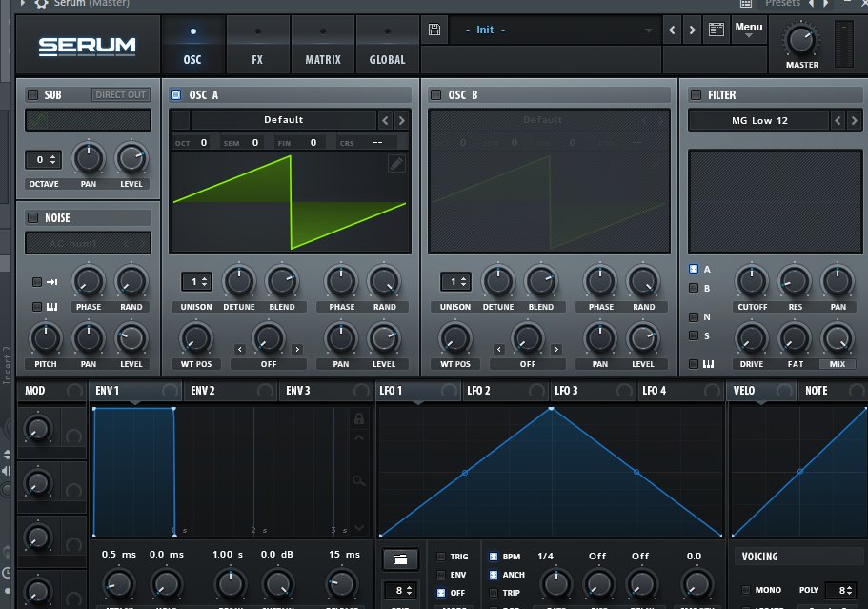This screenshot has height=609, width=868.
Task: Go to previous preset arrow
Action: 672,30
